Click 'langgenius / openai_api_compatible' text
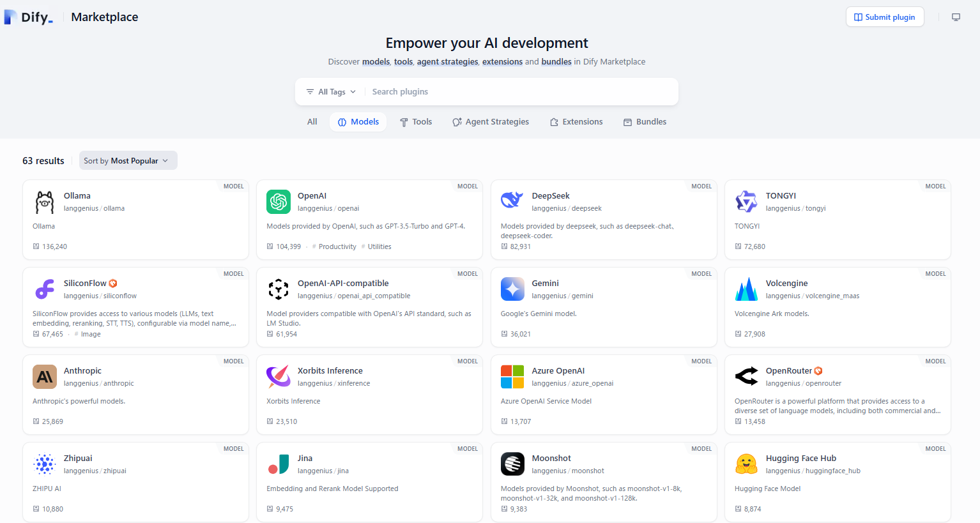This screenshot has height=523, width=980. tap(354, 296)
